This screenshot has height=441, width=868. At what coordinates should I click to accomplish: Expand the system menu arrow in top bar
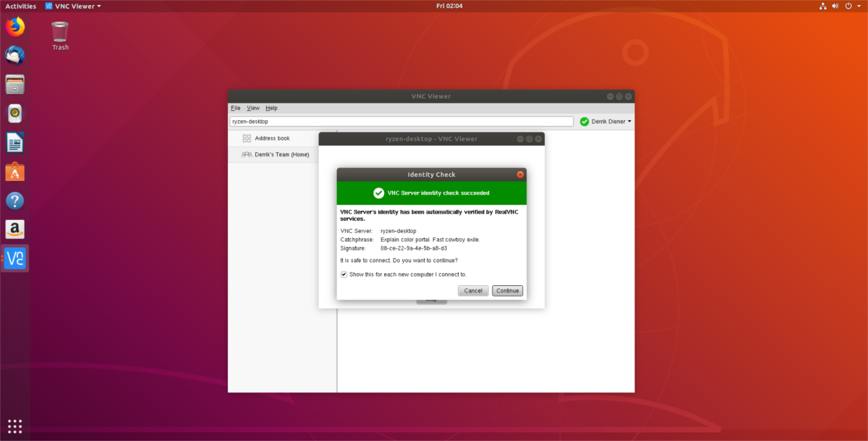point(859,6)
